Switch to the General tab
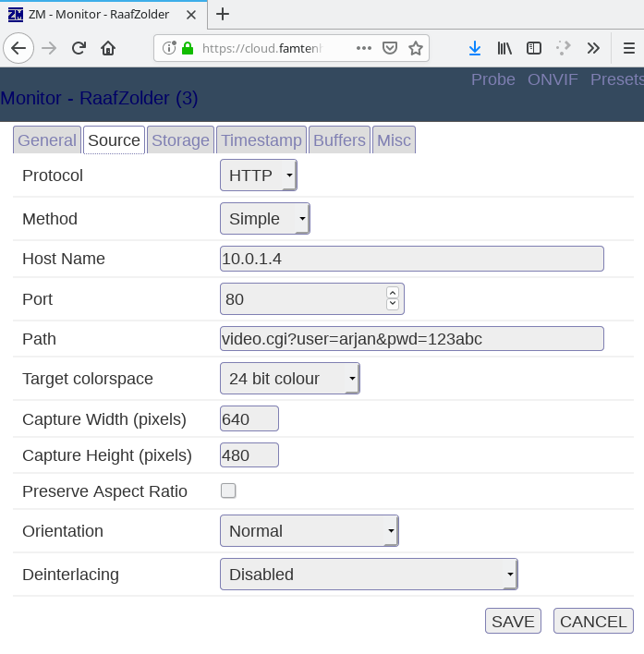Screen dimensions: 644x654 [x=47, y=140]
